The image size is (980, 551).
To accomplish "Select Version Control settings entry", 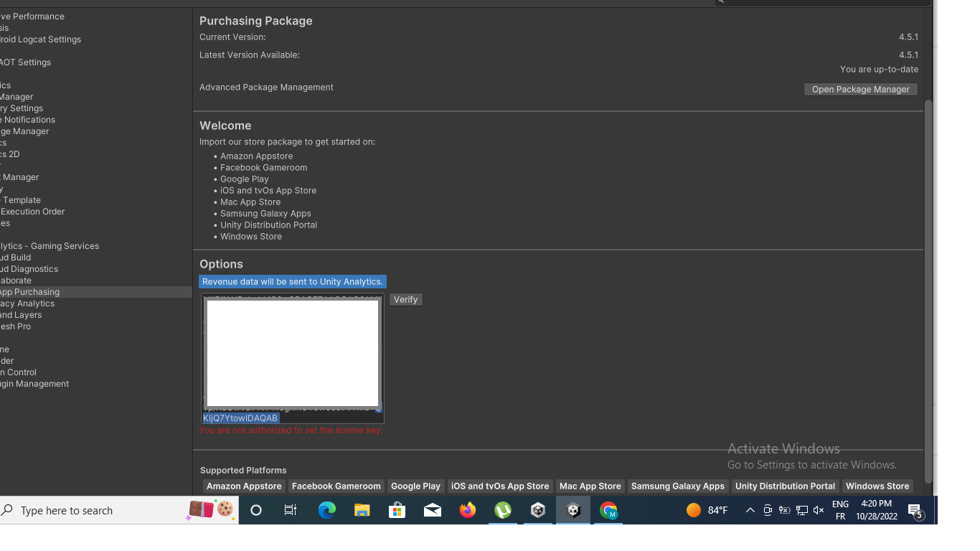I will pos(18,372).
